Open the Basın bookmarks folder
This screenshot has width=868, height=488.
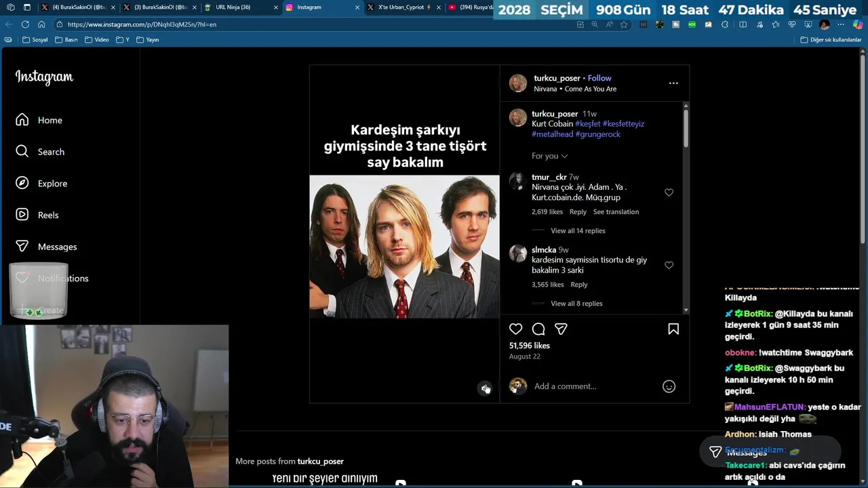(66, 40)
